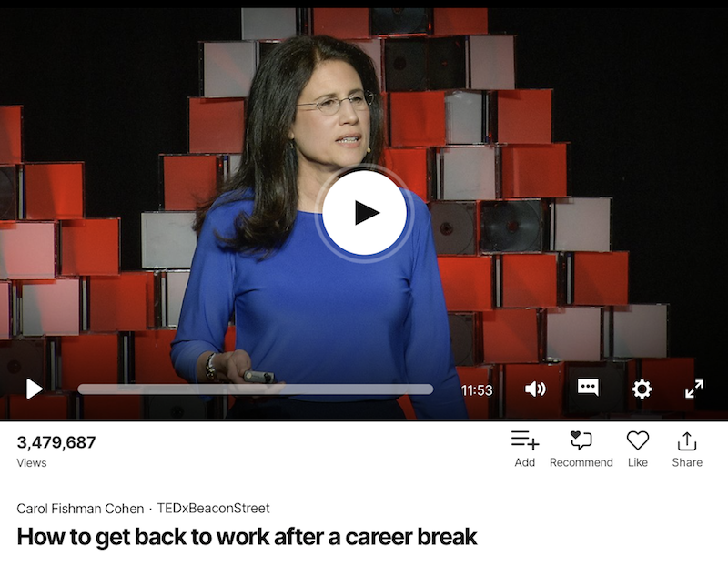Toggle subtitles with the captions bubble icon
Viewport: 728px width, 566px height.
588,388
